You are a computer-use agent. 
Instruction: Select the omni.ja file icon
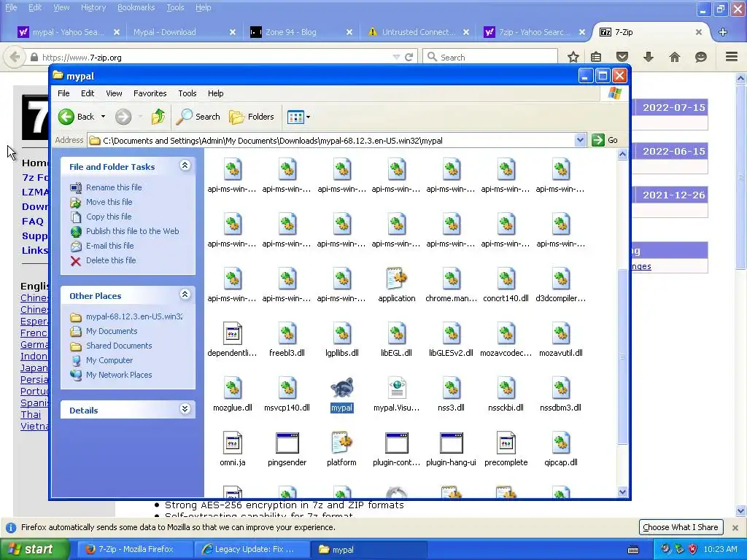tap(233, 443)
